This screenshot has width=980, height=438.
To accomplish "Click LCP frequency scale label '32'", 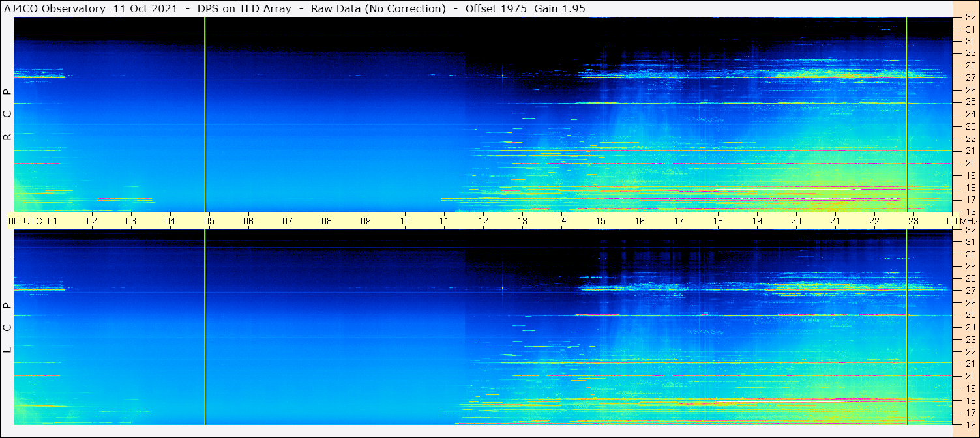I will tap(970, 230).
